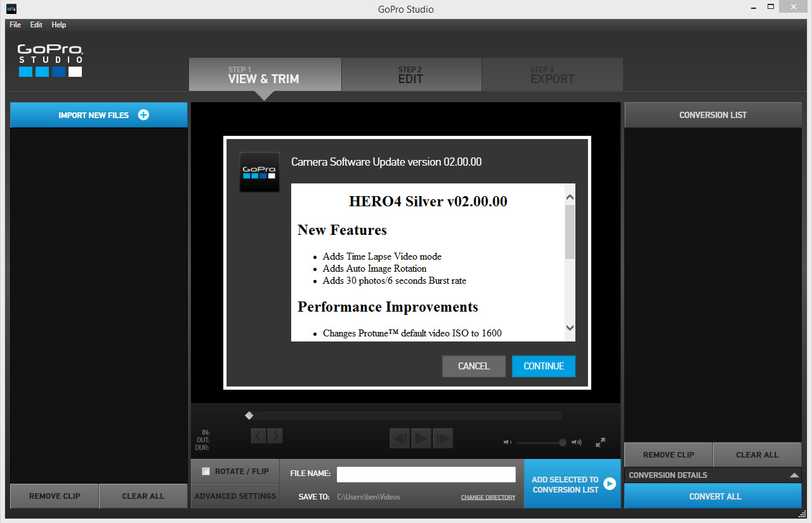Click the Change Directory link
The image size is (812, 523).
[x=488, y=497]
